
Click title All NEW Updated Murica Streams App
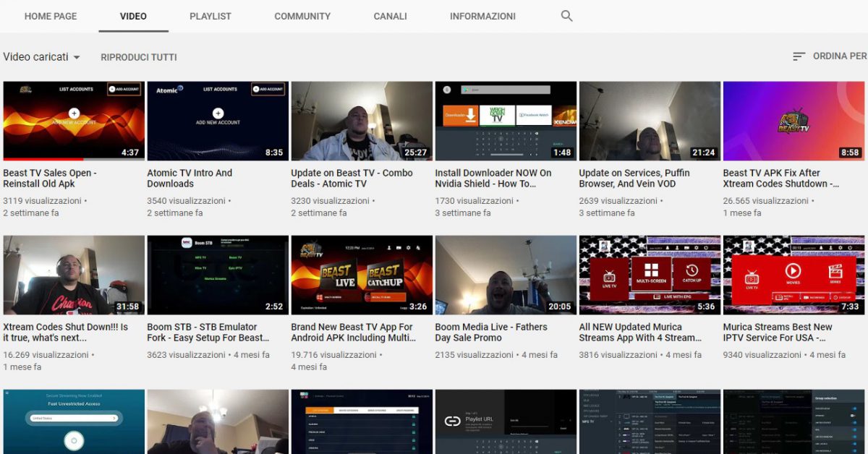(x=640, y=333)
